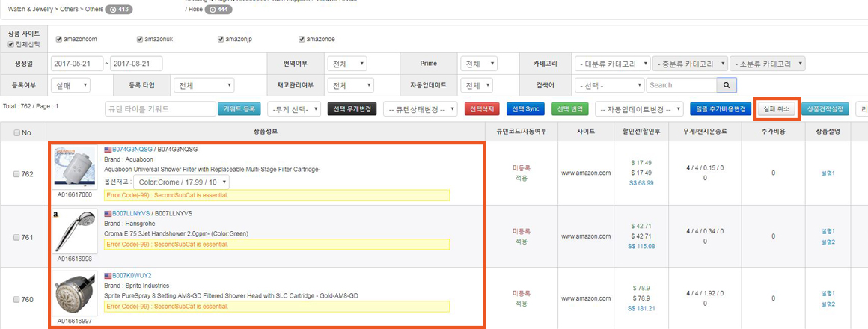
Task: Click the Hansgrohe handshower thumbnail
Action: (74, 231)
